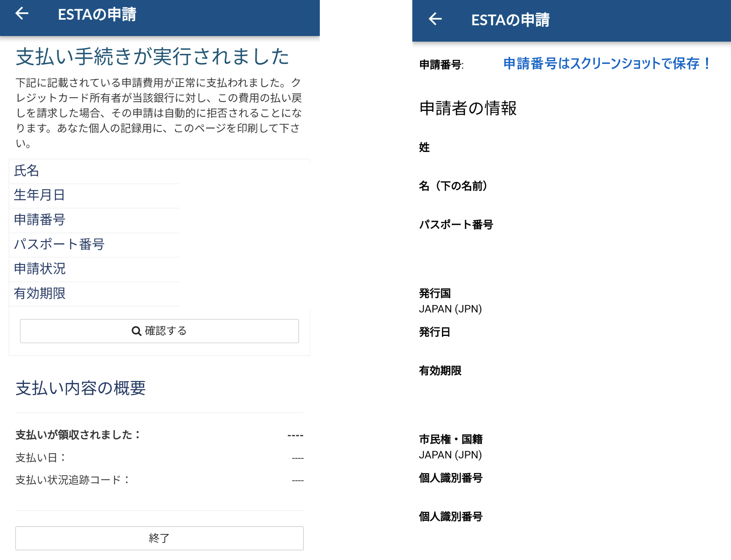The width and height of the screenshot is (731, 560).
Task: Click the 姓 field label
Action: [x=424, y=147]
